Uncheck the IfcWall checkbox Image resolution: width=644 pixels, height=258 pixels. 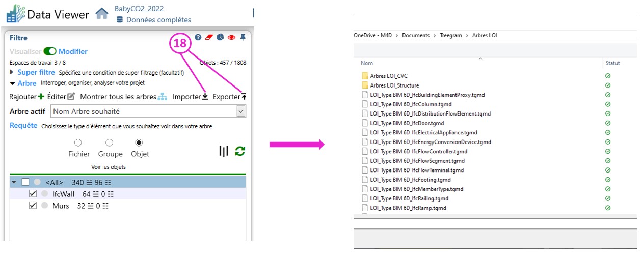(x=33, y=194)
